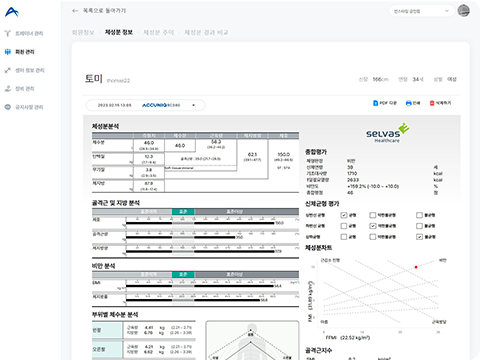Check 약한불균형 in the 상반신 균형 row
Screen dimensions: 480x360
373,215
